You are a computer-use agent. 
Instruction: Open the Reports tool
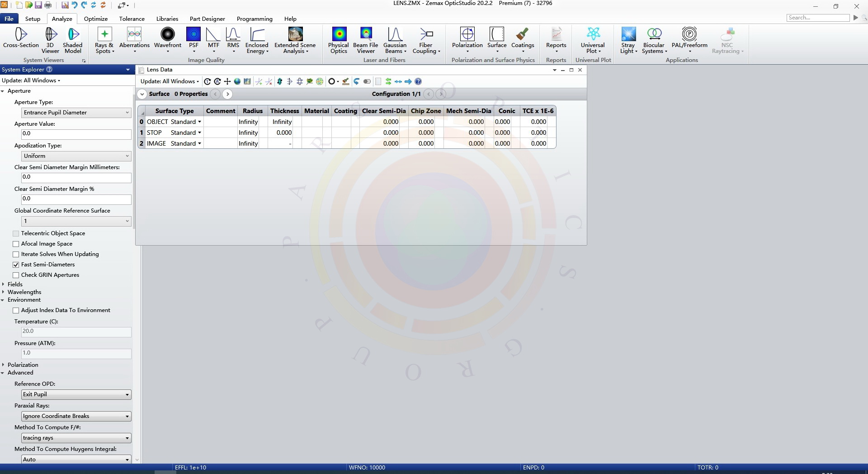tap(556, 40)
